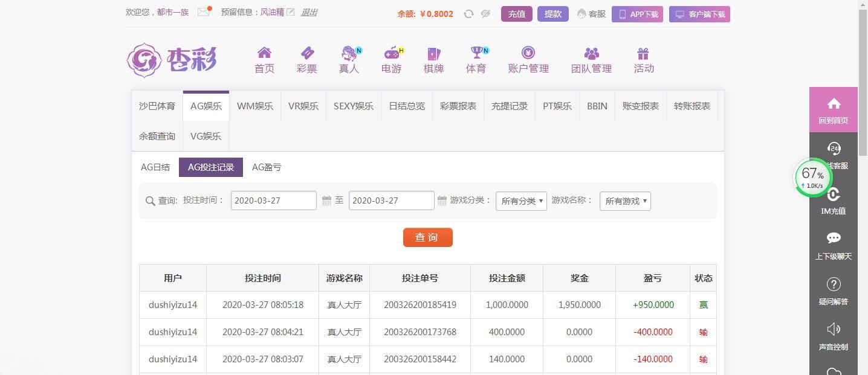
Task: Switch to the VR娱乐 tab
Action: pos(303,106)
